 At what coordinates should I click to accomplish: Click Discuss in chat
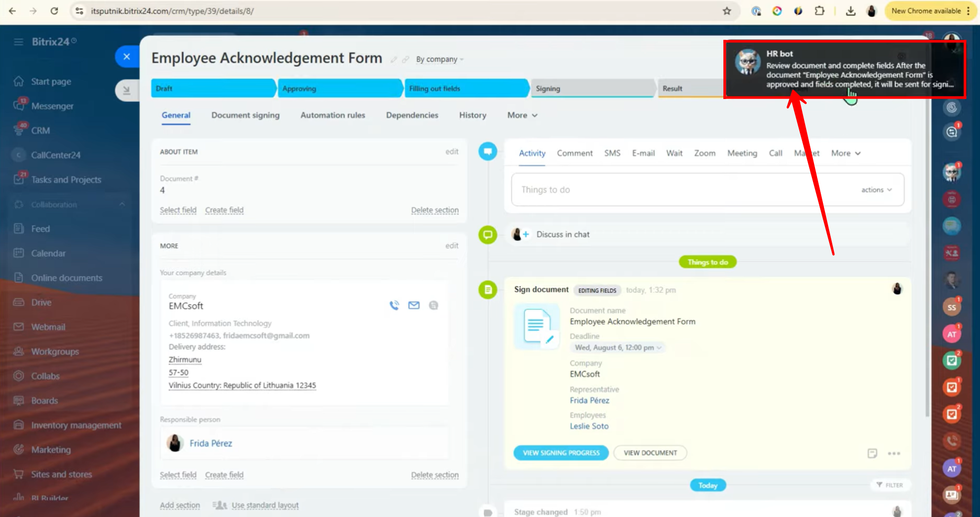563,234
